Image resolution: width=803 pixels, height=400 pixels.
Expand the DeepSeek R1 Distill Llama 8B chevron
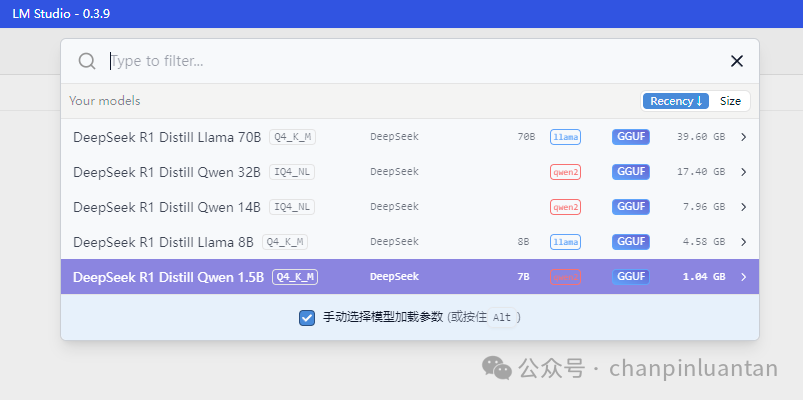click(x=744, y=242)
